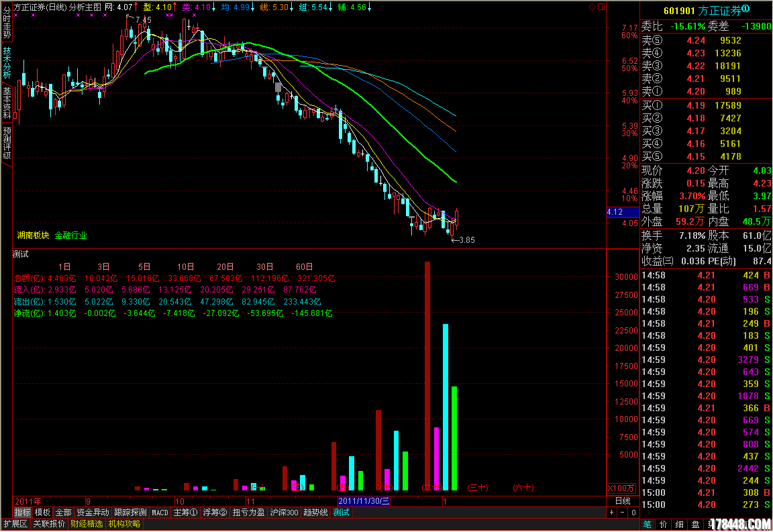773x532 pixels.
Task: Click the 委比 value -15.61%
Action: point(688,27)
